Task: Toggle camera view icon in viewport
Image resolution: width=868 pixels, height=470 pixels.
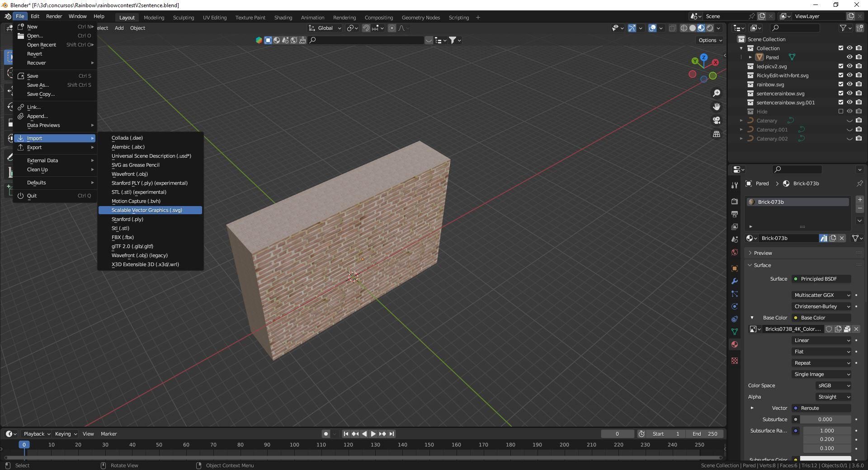Action: (x=717, y=120)
